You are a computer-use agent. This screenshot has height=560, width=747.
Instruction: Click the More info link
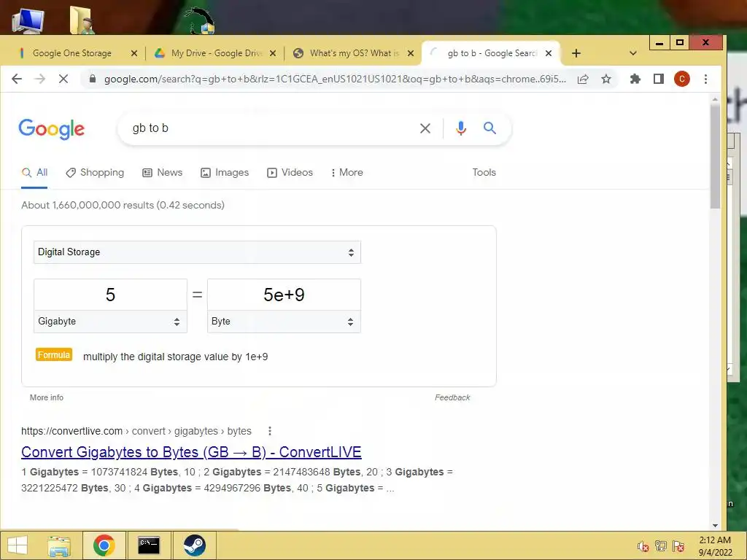47,397
